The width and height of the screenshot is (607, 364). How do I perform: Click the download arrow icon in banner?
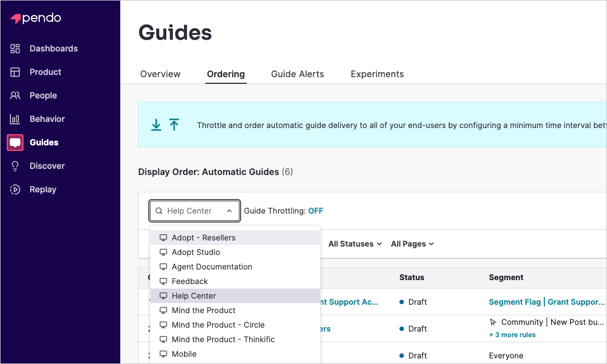[156, 125]
